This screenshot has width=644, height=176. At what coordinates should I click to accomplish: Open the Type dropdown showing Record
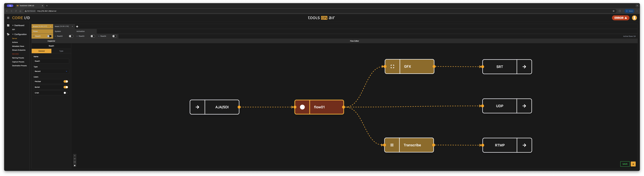51,71
